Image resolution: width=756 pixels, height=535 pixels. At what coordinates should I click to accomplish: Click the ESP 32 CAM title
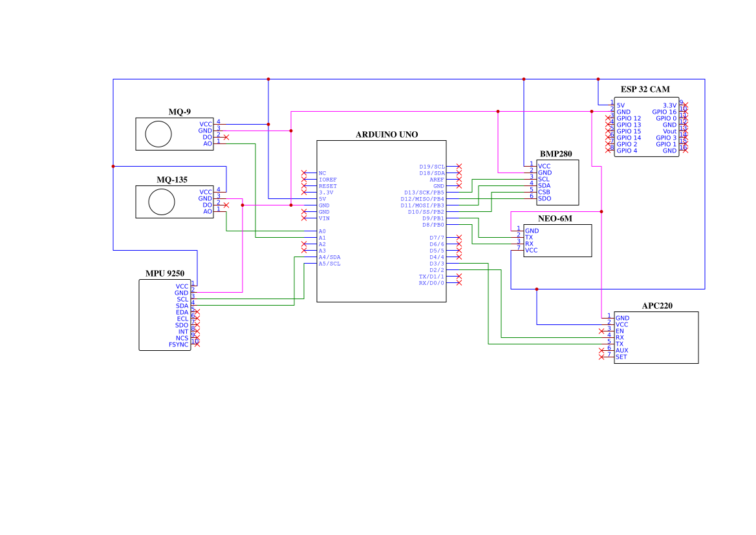click(645, 89)
